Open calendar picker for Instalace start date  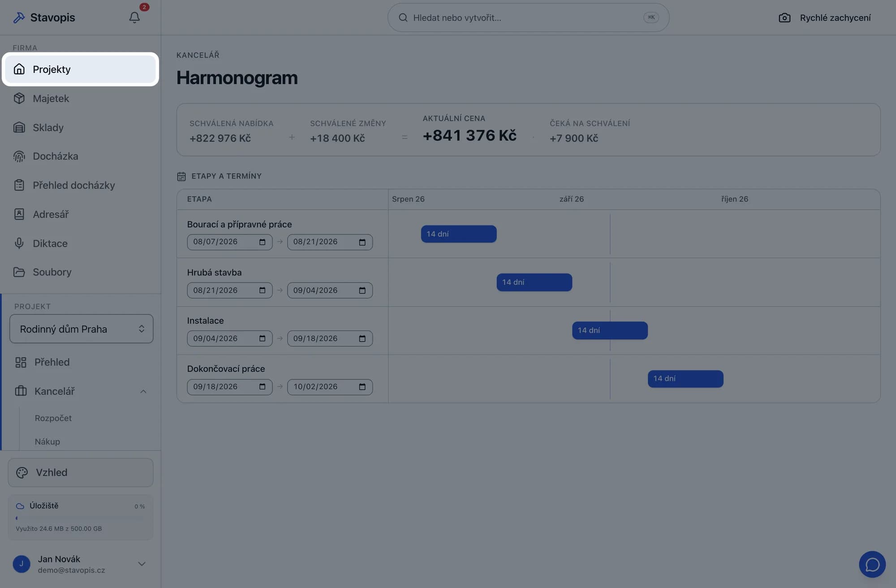262,339
